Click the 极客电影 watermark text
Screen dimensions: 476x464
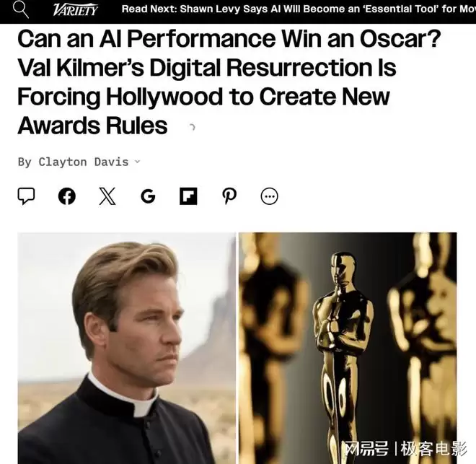[x=433, y=449]
